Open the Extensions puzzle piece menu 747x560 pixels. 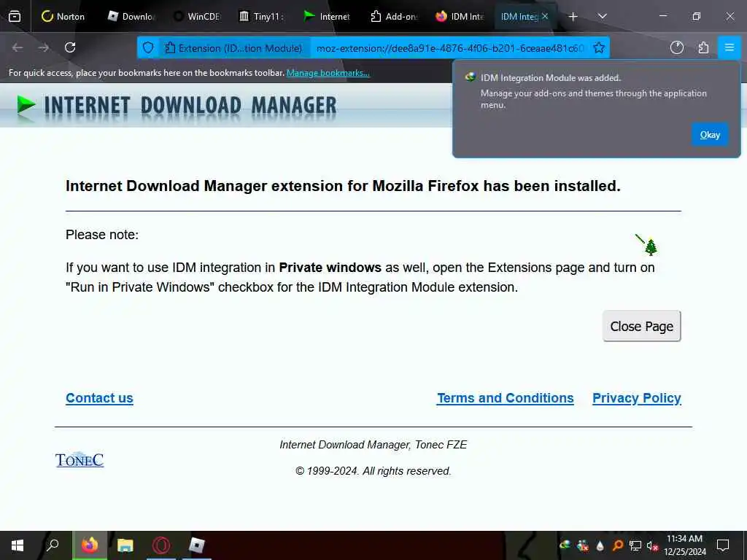(x=703, y=47)
